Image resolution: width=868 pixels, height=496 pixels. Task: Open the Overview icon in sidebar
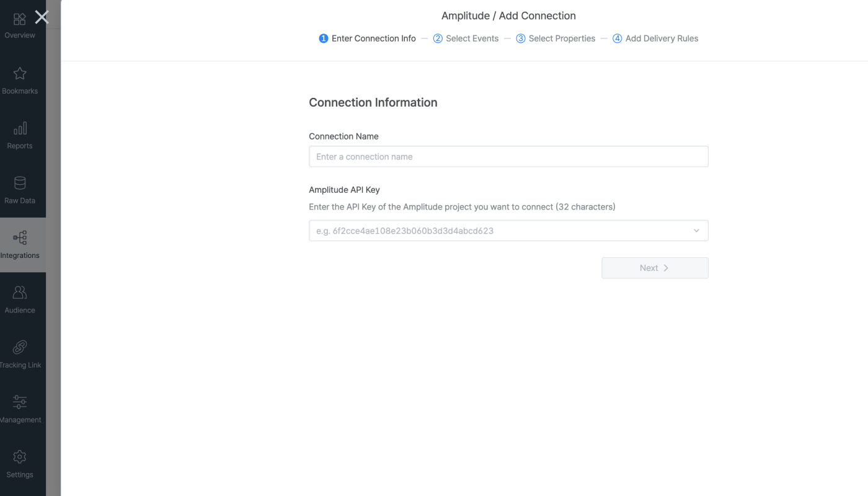(20, 19)
